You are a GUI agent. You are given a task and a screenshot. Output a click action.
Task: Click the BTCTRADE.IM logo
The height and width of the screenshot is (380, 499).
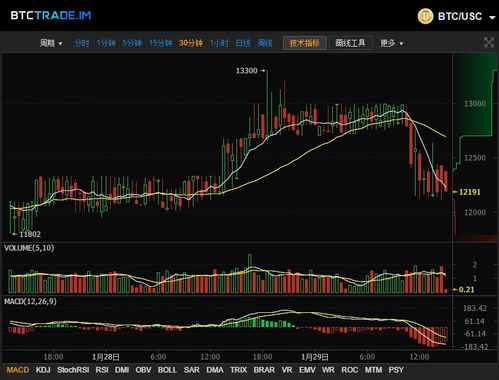pos(51,15)
